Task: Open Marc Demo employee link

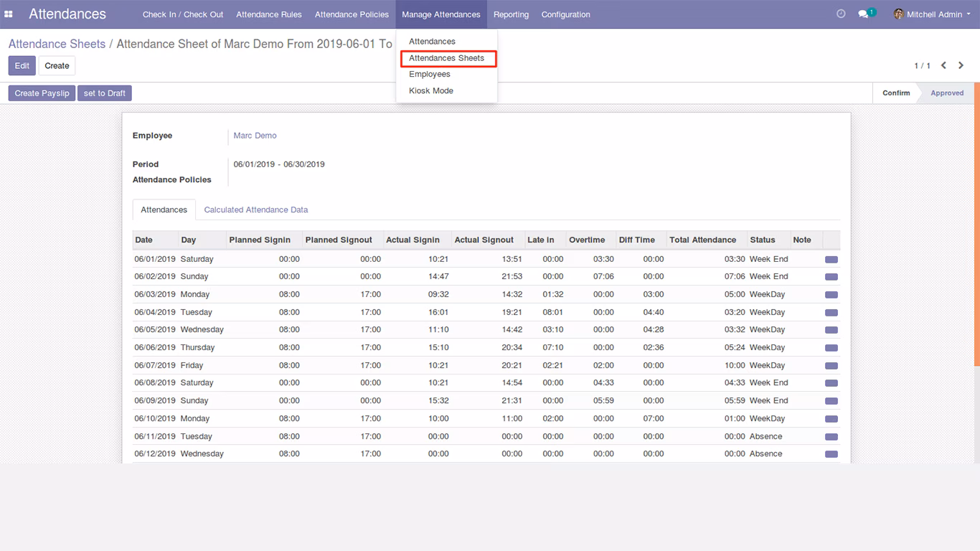Action: 255,136
